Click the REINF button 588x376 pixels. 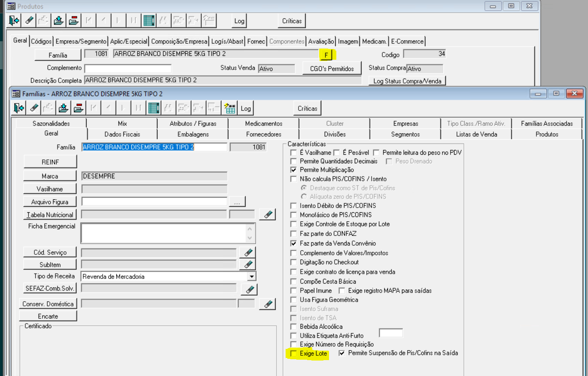point(50,162)
